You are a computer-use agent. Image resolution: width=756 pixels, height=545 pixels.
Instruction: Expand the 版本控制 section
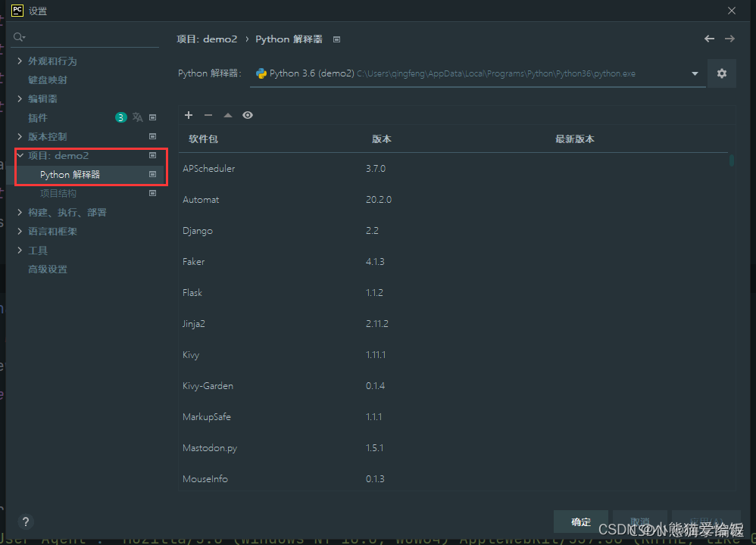click(20, 136)
